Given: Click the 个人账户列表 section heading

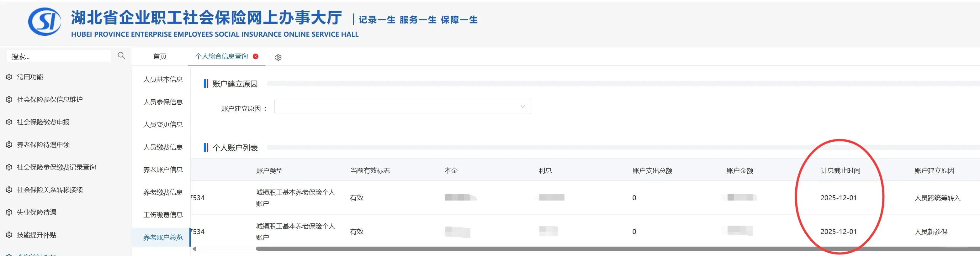Looking at the screenshot, I should click(235, 148).
